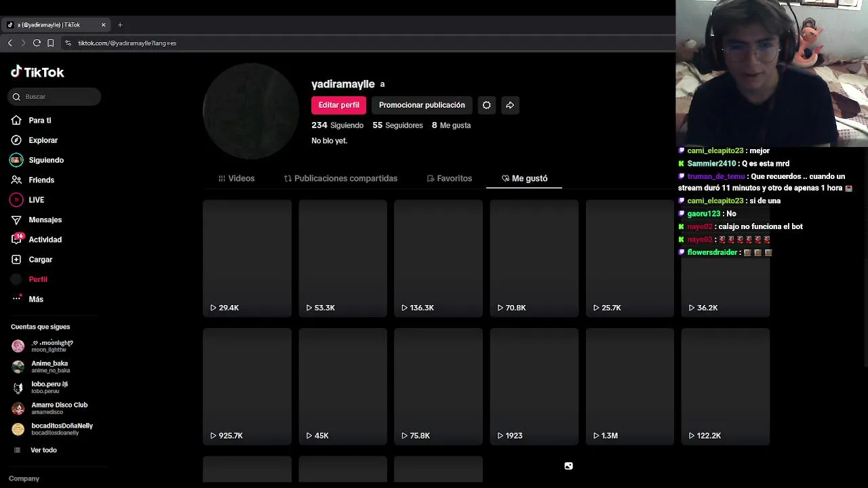Screen dimensions: 868x488
Task: Open the Siguiendo feed
Action: click(x=37, y=160)
